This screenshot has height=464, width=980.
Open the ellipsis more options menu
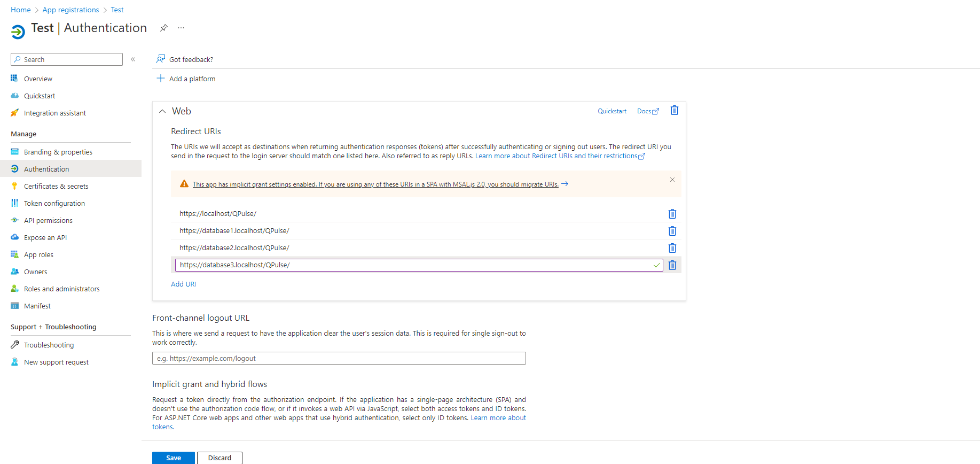coord(181,28)
